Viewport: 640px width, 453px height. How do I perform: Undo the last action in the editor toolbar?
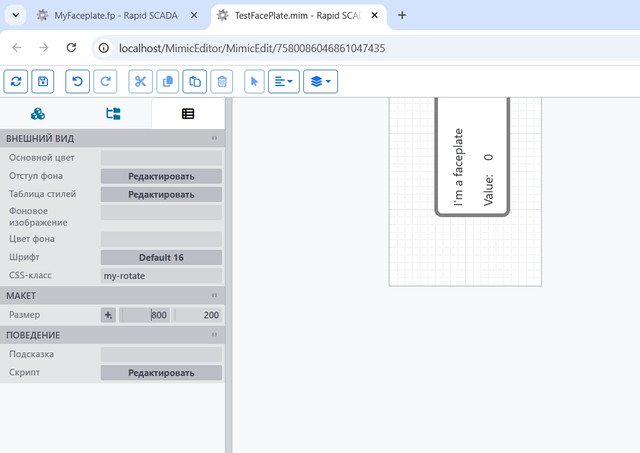pos(78,82)
